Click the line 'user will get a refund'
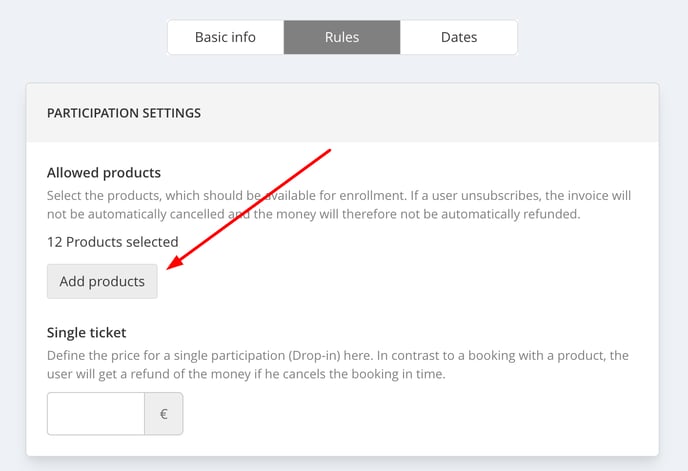Screen dimensions: 688x471 pyautogui.click(x=246, y=374)
